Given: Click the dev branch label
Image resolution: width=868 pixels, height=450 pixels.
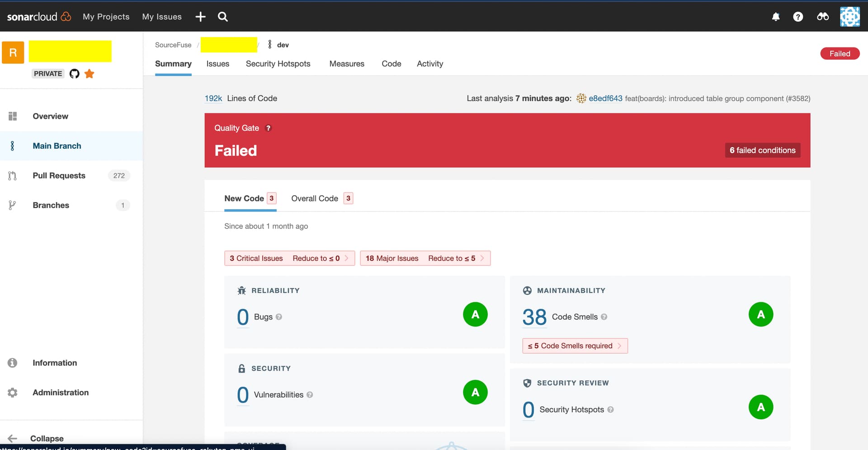Looking at the screenshot, I should 283,45.
